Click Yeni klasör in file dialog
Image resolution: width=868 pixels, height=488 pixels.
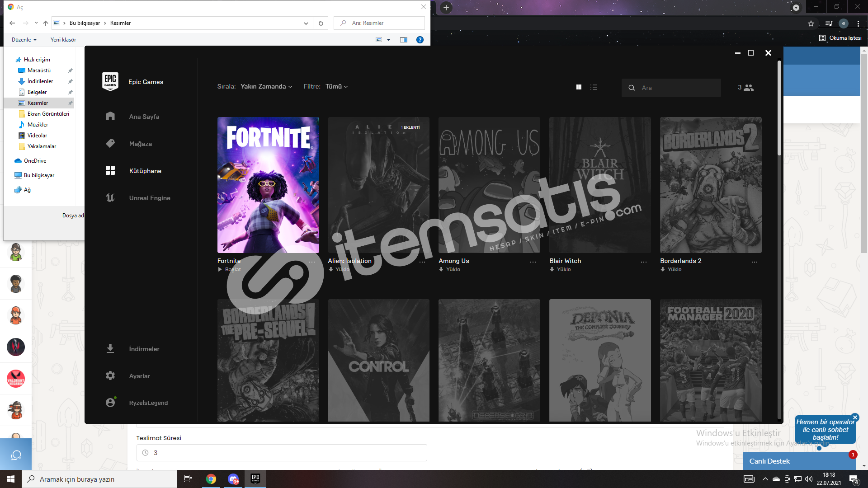63,40
